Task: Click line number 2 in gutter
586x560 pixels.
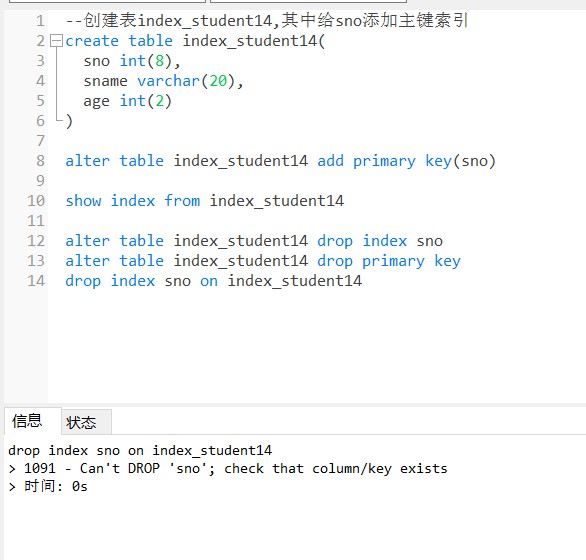Action: 40,41
